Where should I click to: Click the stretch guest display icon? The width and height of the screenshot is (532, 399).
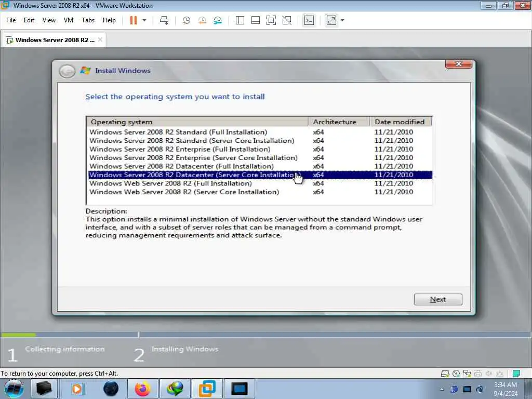[x=331, y=20]
